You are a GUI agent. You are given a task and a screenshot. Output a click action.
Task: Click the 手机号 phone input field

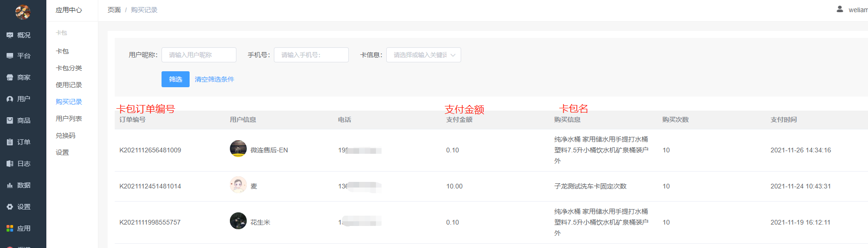click(311, 55)
